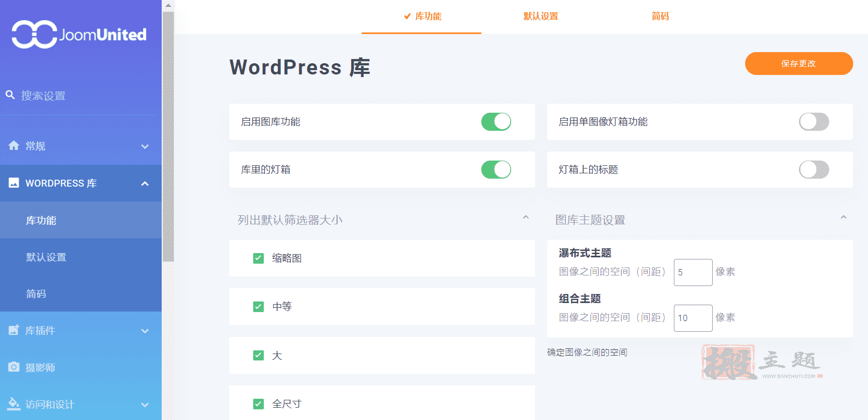The height and width of the screenshot is (420, 868).
Task: Open 默认设置 in the sidebar
Action: [x=81, y=257]
